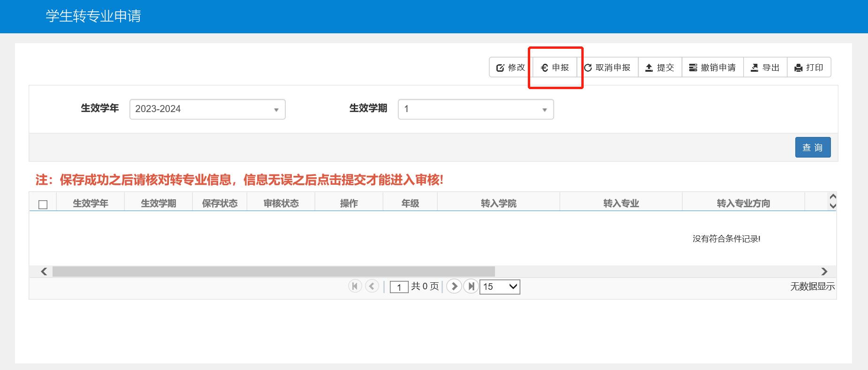Screen dimensions: 868x370
Task: Sort by 审核状态 column header
Action: (x=281, y=203)
